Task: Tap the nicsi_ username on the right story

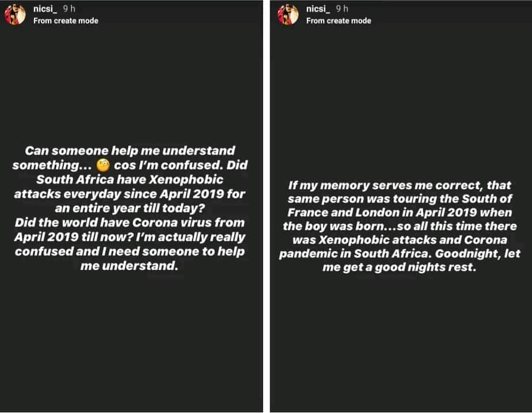Action: [x=318, y=9]
